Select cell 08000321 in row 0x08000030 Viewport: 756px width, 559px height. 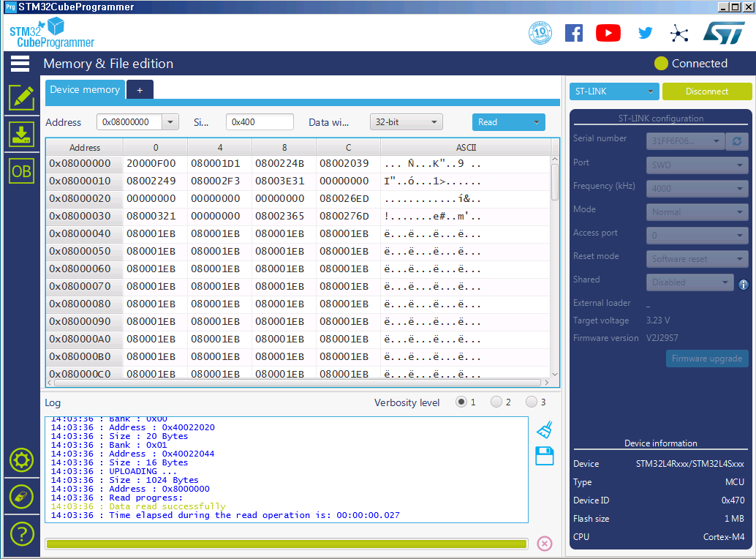[x=155, y=216]
